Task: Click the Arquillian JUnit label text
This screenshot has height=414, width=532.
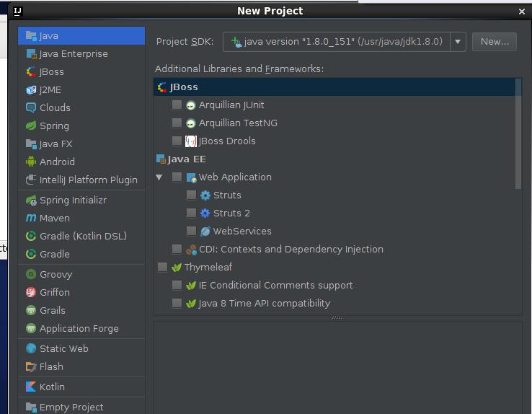Action: point(231,105)
